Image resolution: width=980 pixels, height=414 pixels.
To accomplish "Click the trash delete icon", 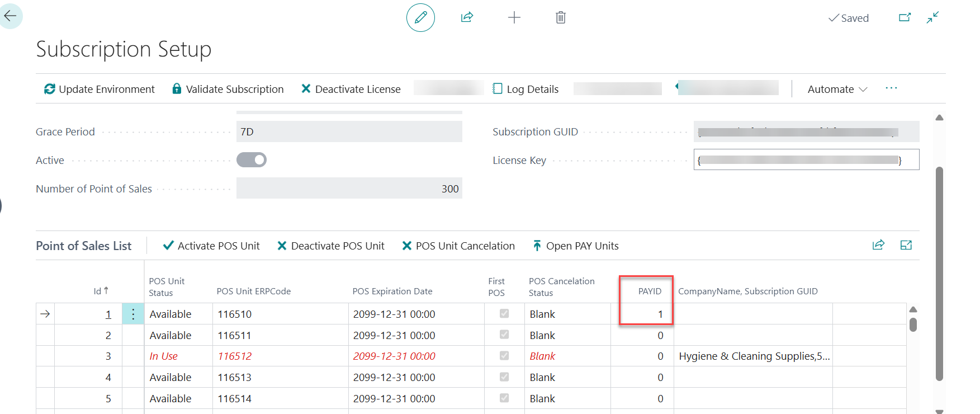I will (x=561, y=17).
